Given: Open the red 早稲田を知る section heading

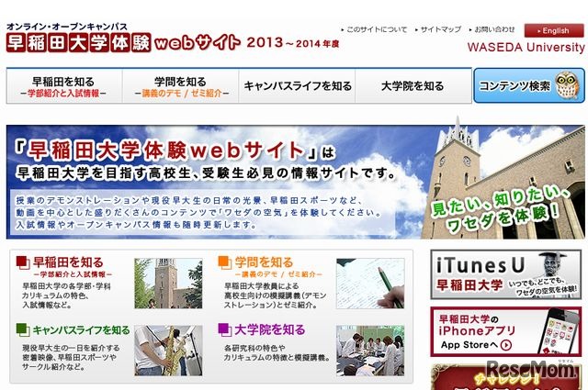Looking at the screenshot, I should tap(68, 262).
